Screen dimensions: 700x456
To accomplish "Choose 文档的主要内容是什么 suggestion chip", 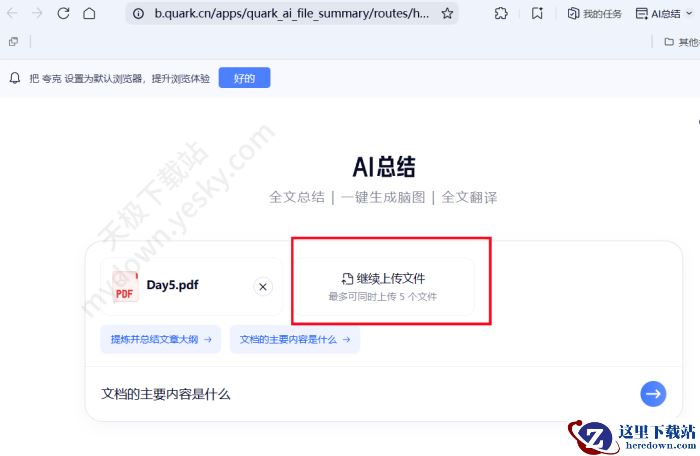I will 295,339.
